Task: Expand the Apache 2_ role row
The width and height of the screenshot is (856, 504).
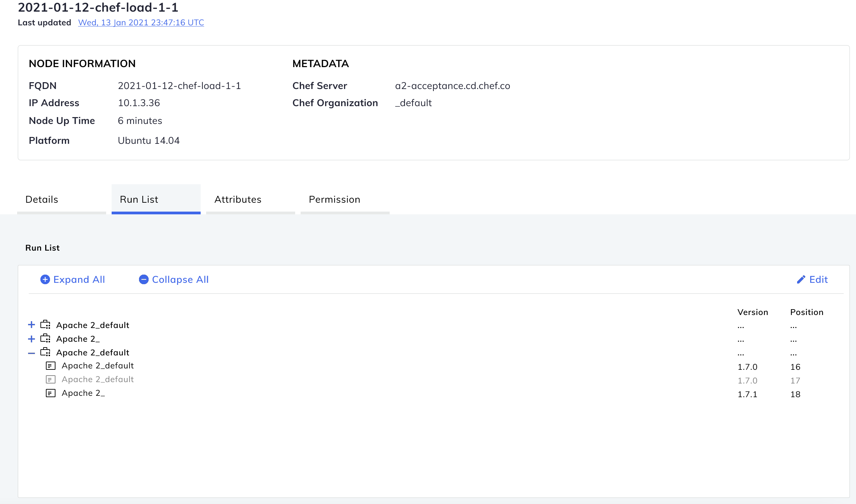Action: [32, 339]
